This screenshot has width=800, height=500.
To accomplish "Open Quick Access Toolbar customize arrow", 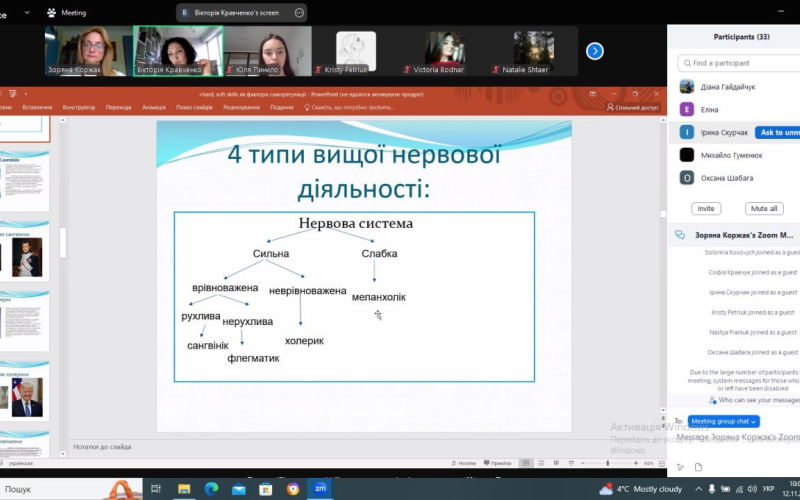I will click(x=26, y=94).
